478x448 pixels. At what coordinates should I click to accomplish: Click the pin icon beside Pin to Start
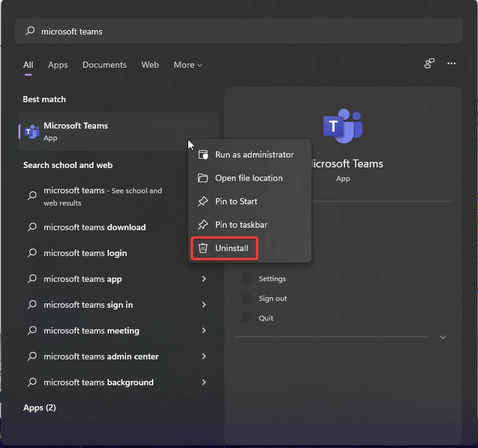tap(203, 201)
